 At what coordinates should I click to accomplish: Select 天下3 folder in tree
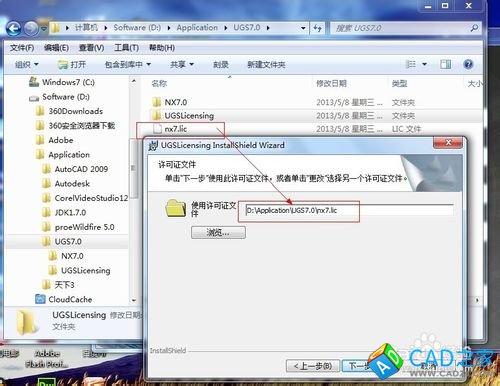tap(58, 285)
